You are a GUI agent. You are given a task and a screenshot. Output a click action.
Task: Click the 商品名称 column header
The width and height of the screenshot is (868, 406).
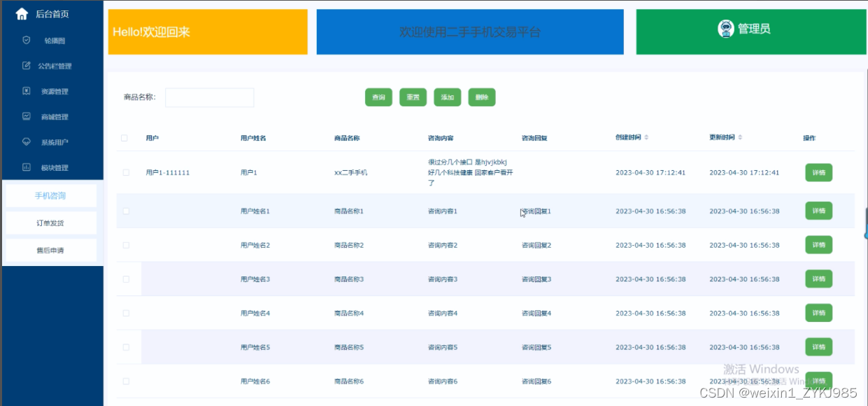click(347, 138)
